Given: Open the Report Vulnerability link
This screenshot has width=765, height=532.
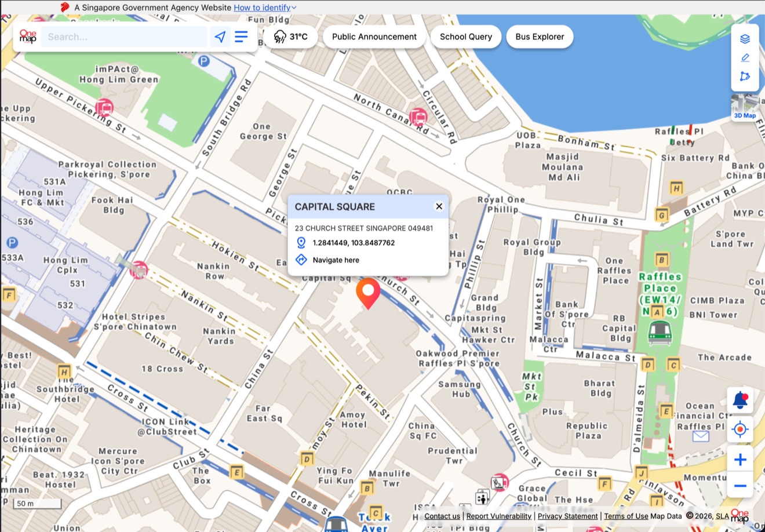Looking at the screenshot, I should tap(499, 516).
